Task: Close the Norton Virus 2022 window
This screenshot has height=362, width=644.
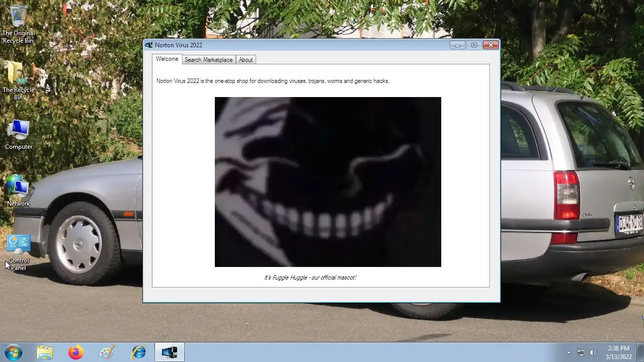Action: [x=491, y=45]
